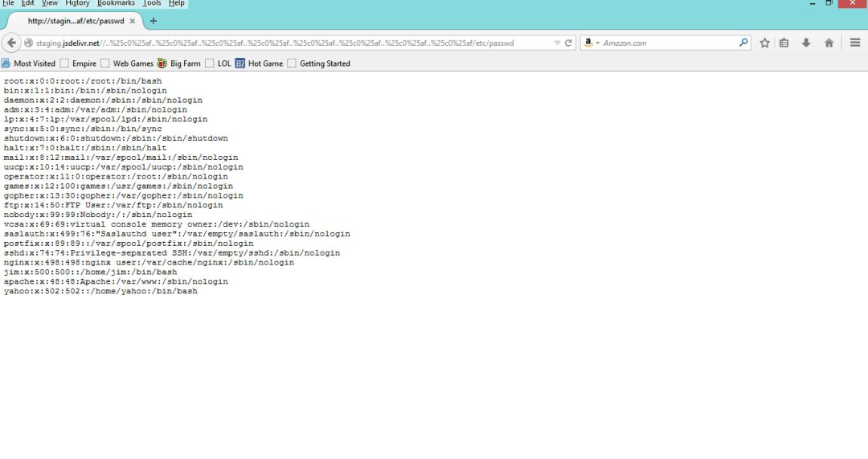Screen dimensions: 868x459
Task: Click the ftp:x:14:50 FTP User line
Action: point(113,205)
